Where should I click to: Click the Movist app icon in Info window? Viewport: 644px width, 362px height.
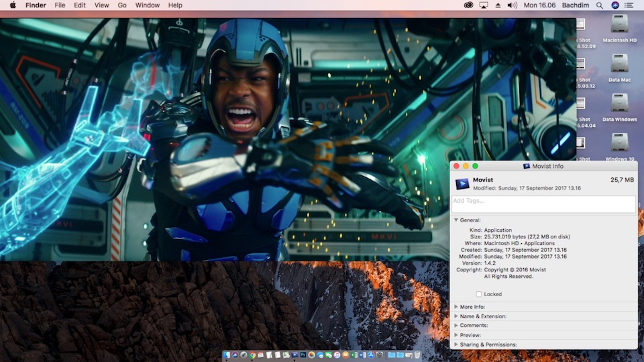tap(462, 183)
